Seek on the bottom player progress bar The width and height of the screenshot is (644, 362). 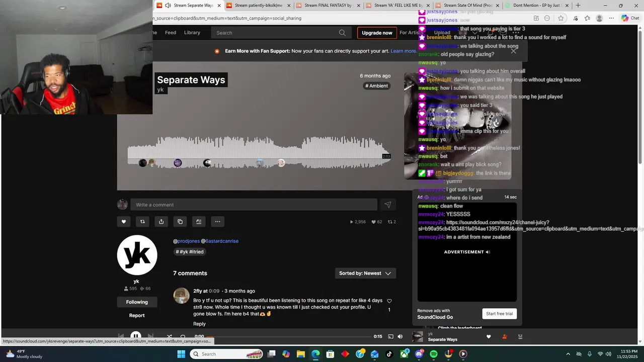tap(288, 336)
